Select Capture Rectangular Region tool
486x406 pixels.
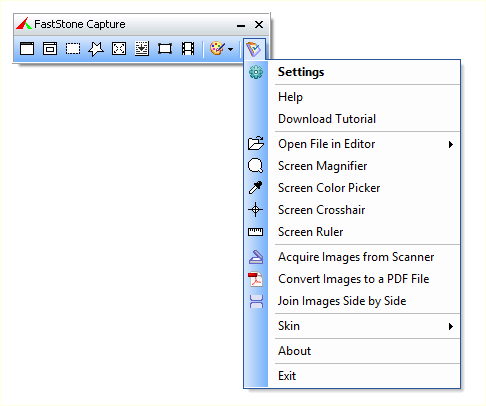(73, 49)
